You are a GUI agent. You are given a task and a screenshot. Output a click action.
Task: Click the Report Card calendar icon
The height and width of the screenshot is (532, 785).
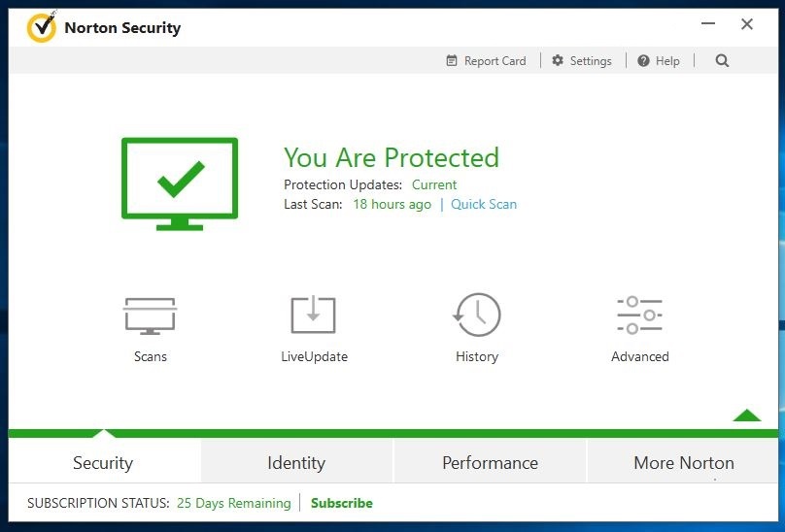(452, 60)
